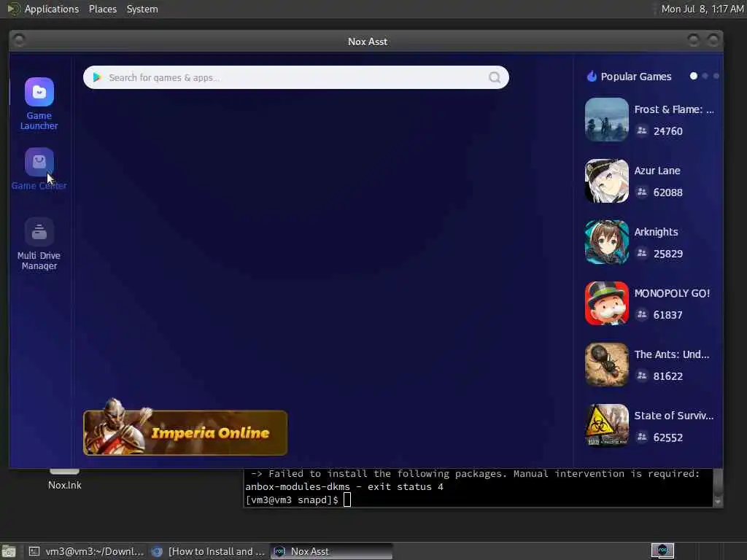Click the terminal scrollbar down arrow
Image resolution: width=747 pixels, height=560 pixels.
pos(718,502)
